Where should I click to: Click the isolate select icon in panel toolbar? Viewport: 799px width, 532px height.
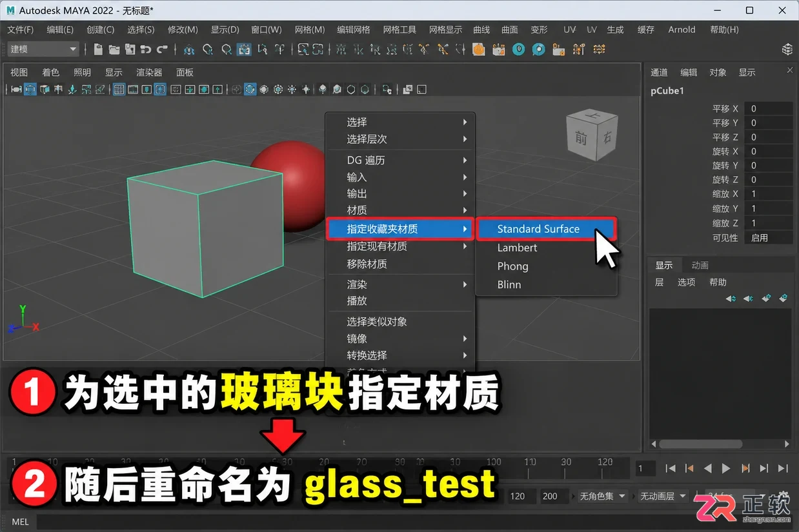click(387, 90)
